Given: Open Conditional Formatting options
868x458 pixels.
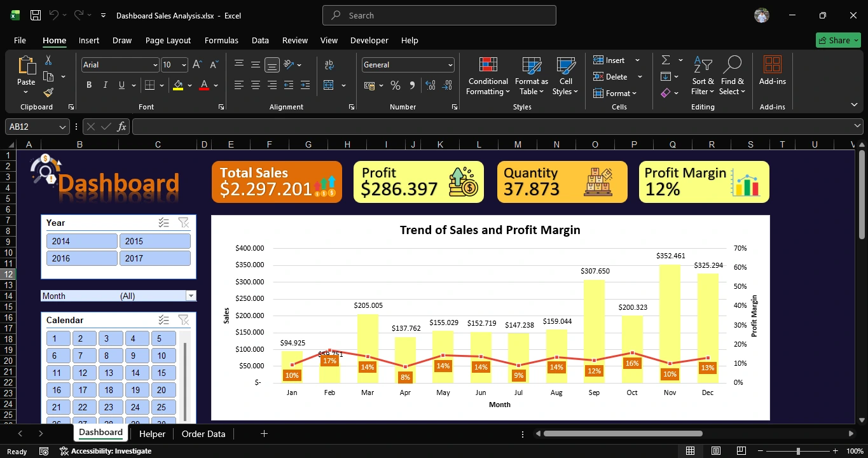Looking at the screenshot, I should point(487,76).
